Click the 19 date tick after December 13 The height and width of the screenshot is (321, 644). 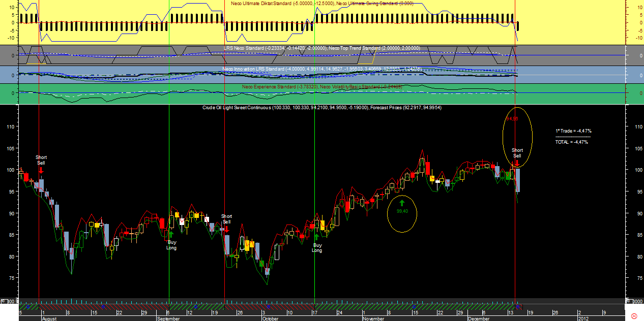[x=531, y=313]
